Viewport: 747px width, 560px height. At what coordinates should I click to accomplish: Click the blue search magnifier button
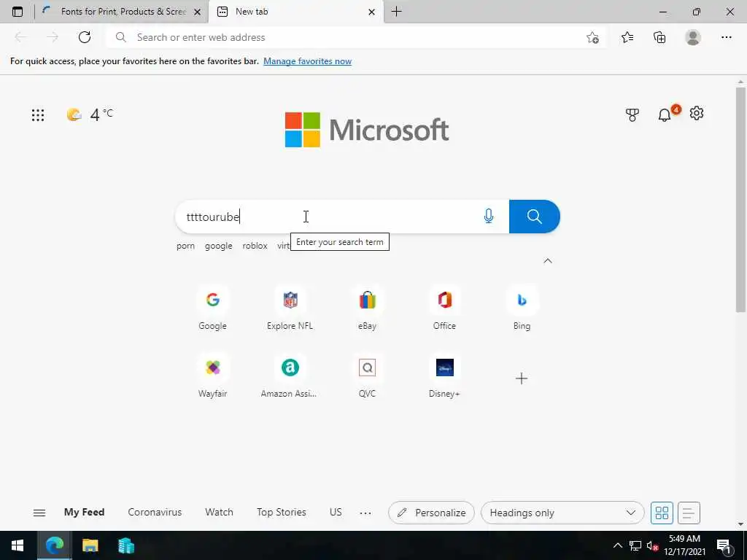(535, 217)
